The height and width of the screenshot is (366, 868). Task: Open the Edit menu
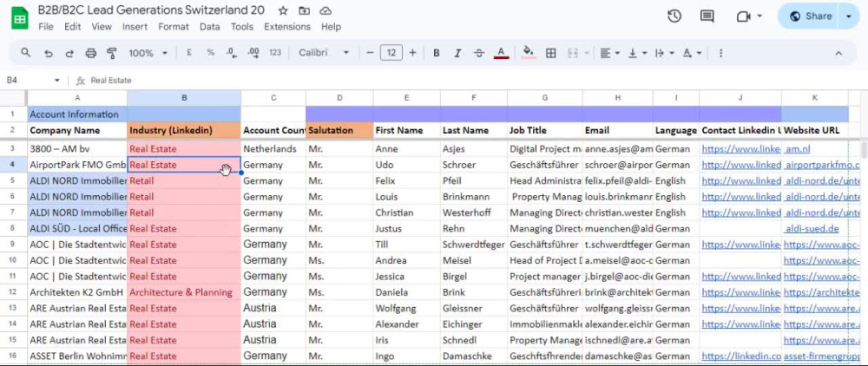click(x=73, y=27)
